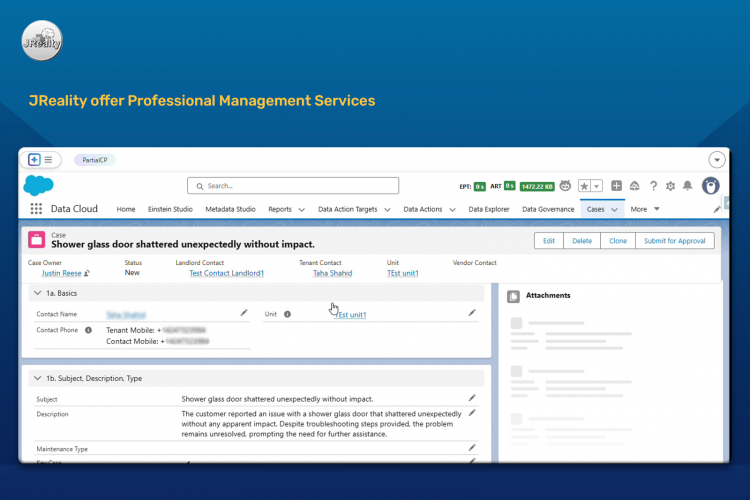Click the Contact Phone info icon
The height and width of the screenshot is (500, 750).
pyautogui.click(x=88, y=330)
